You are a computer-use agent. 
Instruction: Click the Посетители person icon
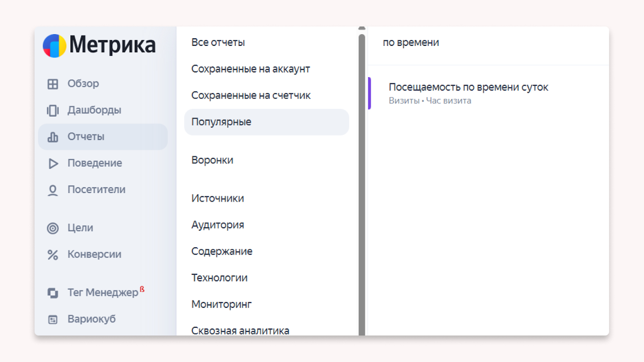point(53,190)
